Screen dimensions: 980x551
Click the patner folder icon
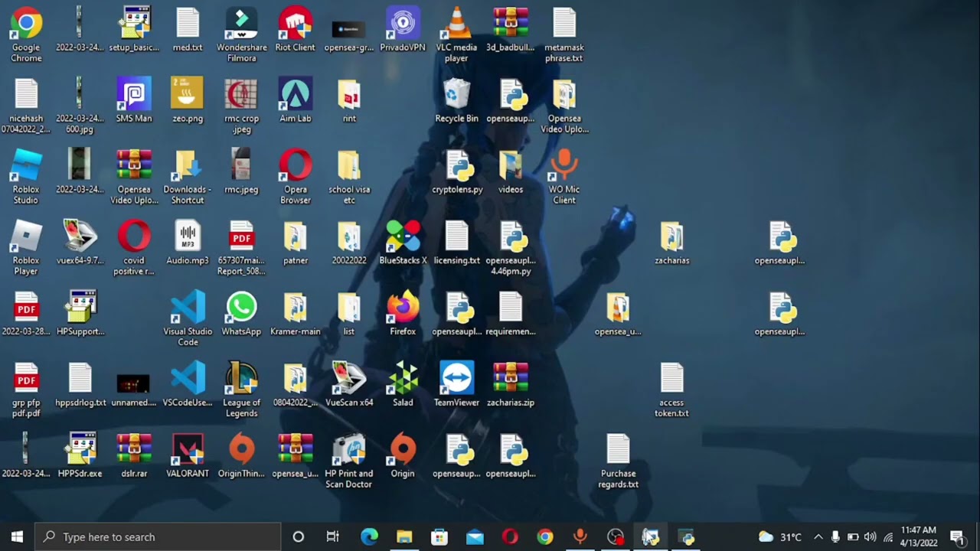[296, 243]
